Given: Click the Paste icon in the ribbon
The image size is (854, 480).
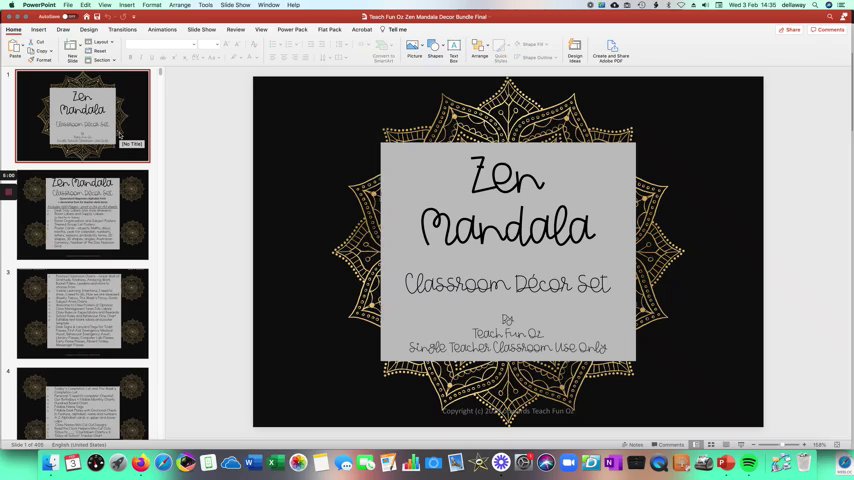Looking at the screenshot, I should [x=14, y=47].
